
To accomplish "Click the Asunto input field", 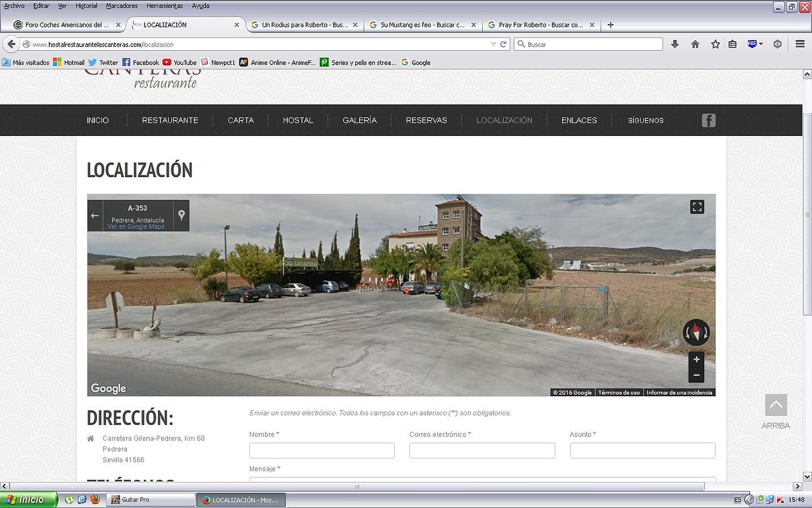I will click(x=643, y=450).
